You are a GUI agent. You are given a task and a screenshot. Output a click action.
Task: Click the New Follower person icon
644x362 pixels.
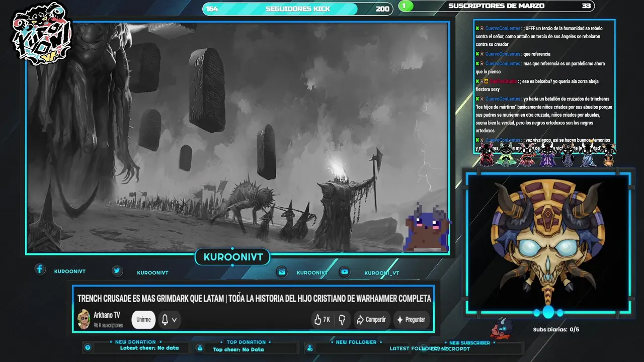[x=309, y=348]
